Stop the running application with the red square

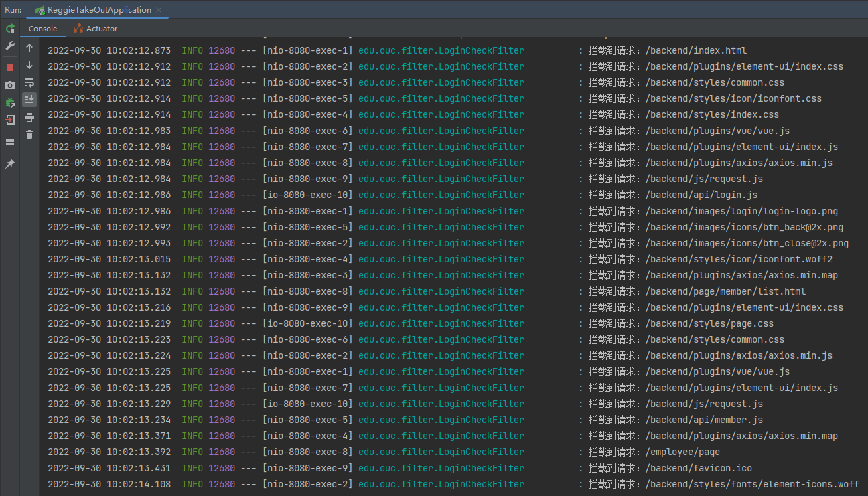click(10, 68)
